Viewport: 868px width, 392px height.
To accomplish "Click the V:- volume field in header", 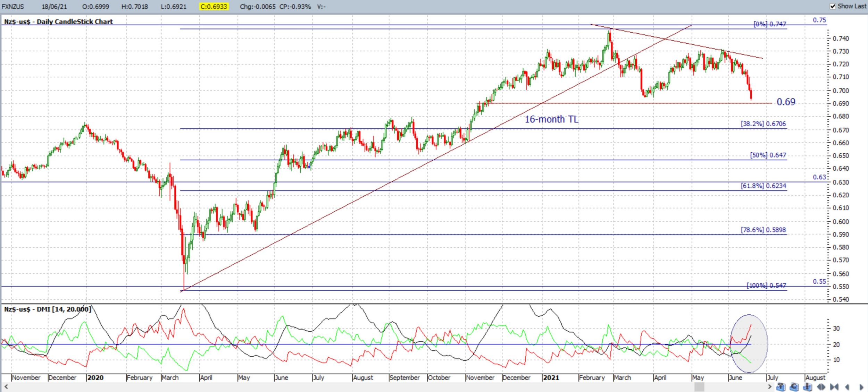I will (x=321, y=7).
